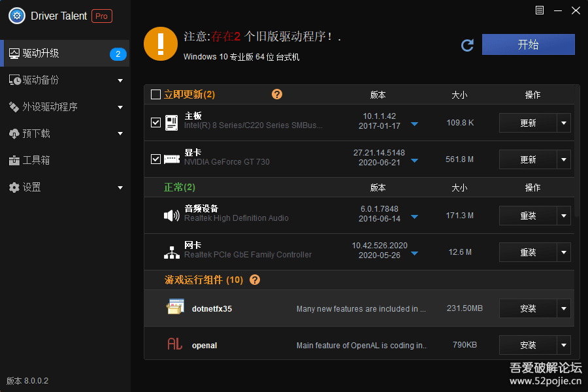
Task: Click the 驱动升级 monitor icon
Action: tap(14, 54)
